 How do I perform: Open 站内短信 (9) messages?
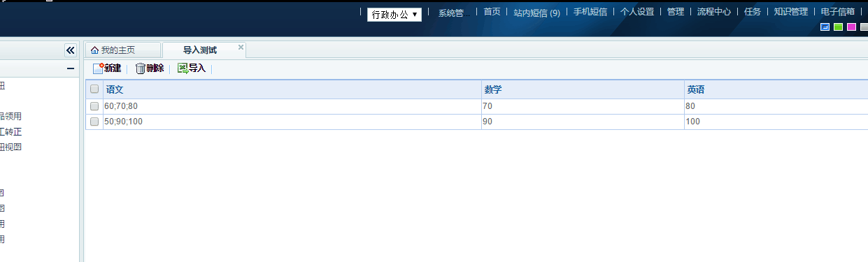(x=536, y=13)
